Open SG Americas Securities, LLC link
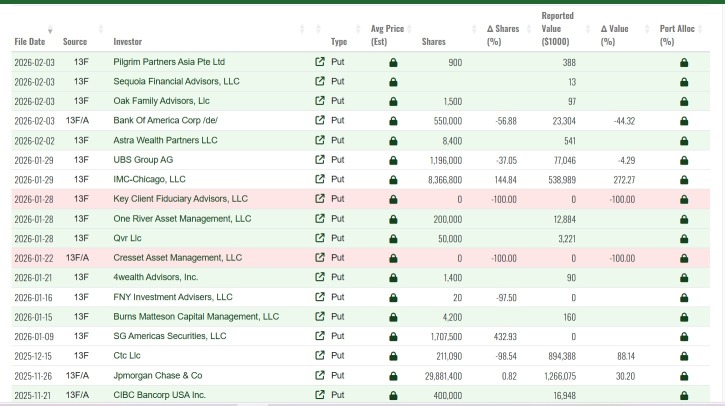 point(170,336)
